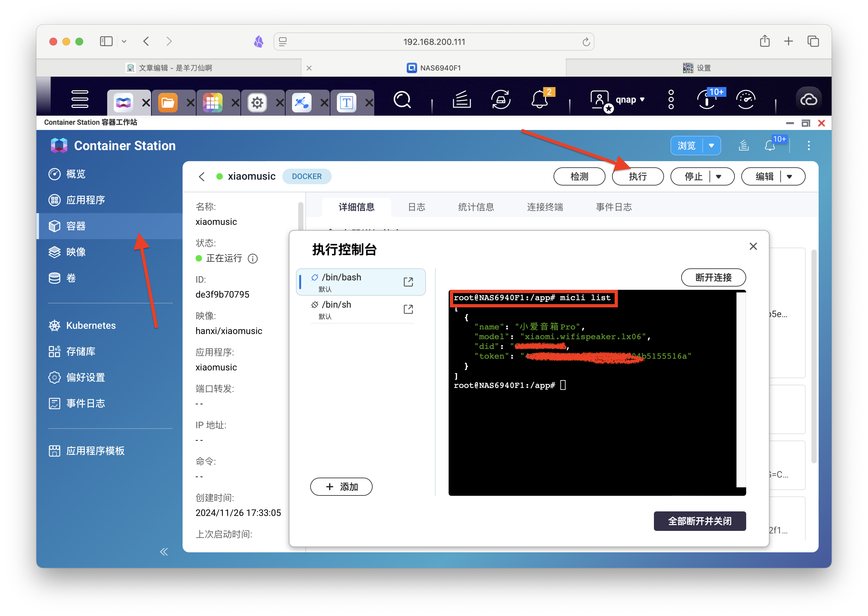Open the QTS main menu hamburger icon
868x616 pixels.
[x=80, y=100]
